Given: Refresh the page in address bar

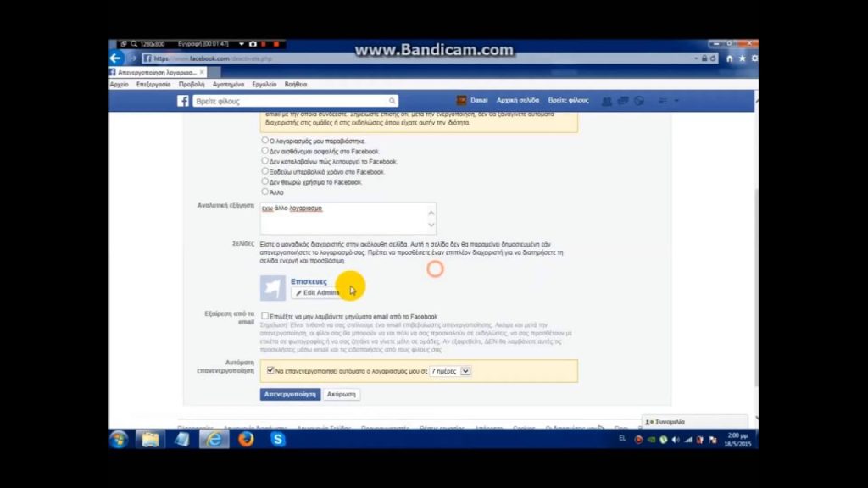Looking at the screenshot, I should (x=713, y=58).
